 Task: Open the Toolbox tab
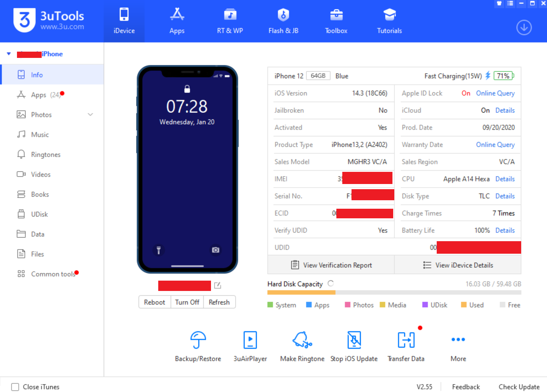tap(336, 21)
